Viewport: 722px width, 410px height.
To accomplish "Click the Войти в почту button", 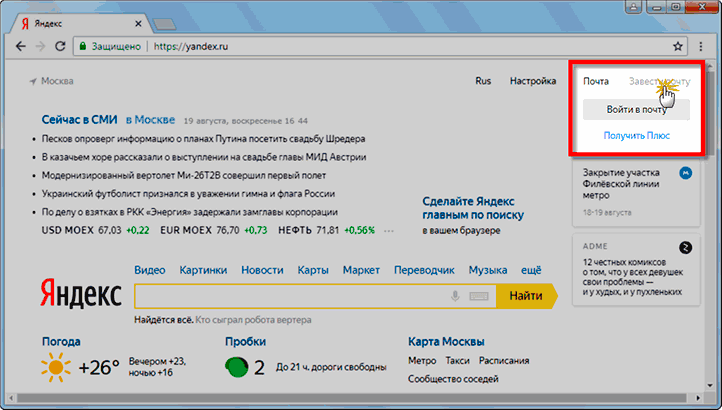I will pos(636,110).
